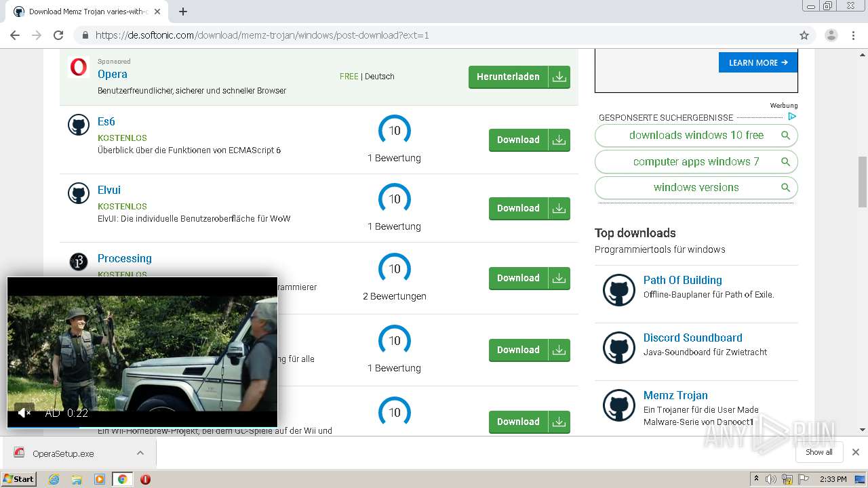This screenshot has width=868, height=488.
Task: Click the address bar URL field
Action: coord(434,35)
